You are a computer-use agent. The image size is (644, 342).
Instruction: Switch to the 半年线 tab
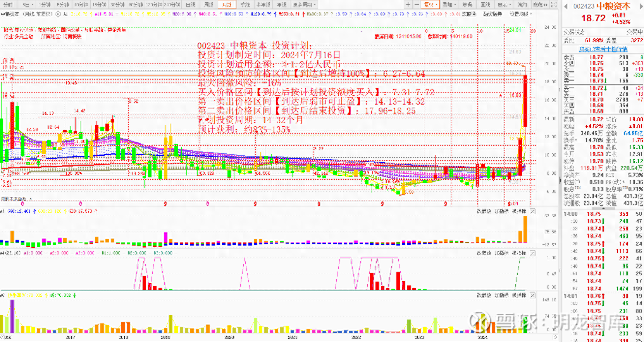263,5
